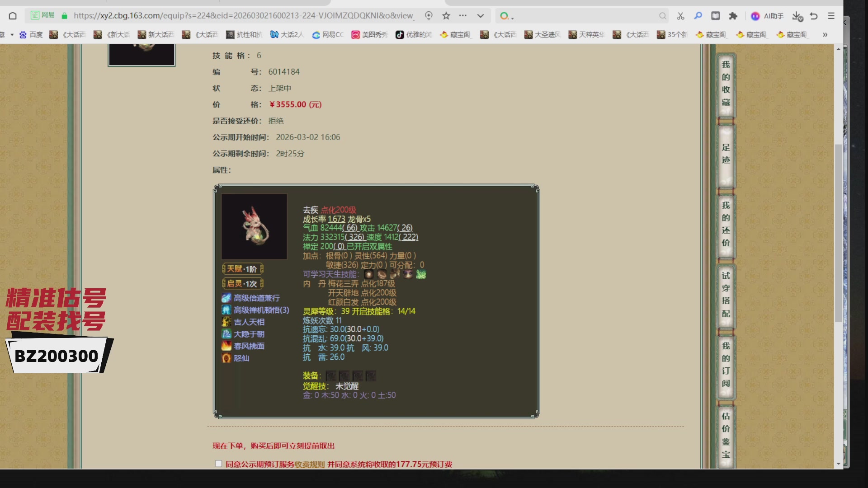Switch to the 我的收藏 sidebar tab
This screenshot has width=868, height=488.
(725, 86)
